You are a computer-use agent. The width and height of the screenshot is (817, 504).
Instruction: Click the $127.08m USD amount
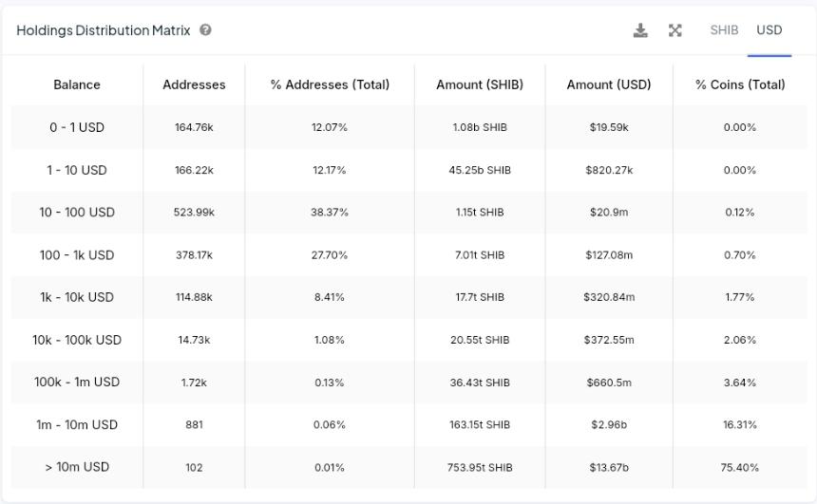(x=609, y=255)
